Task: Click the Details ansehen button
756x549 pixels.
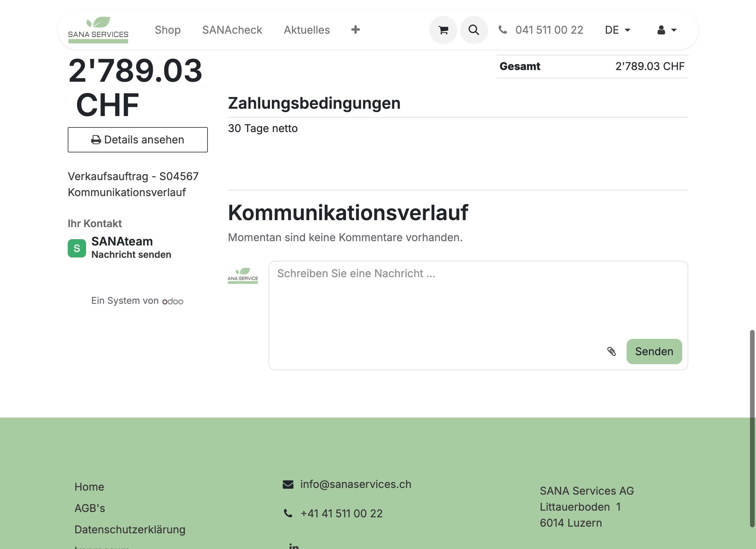Action: [x=137, y=140]
